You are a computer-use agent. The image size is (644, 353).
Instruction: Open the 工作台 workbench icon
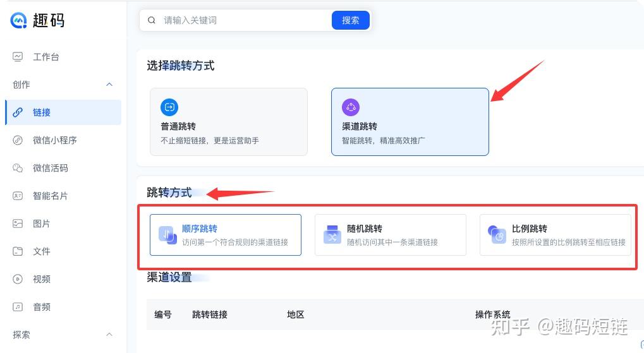coord(18,57)
